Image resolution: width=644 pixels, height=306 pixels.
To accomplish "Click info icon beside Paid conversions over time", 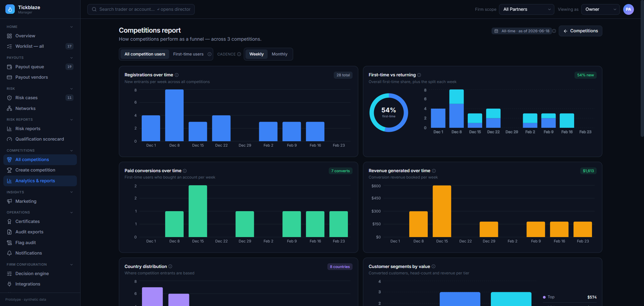I will (185, 171).
